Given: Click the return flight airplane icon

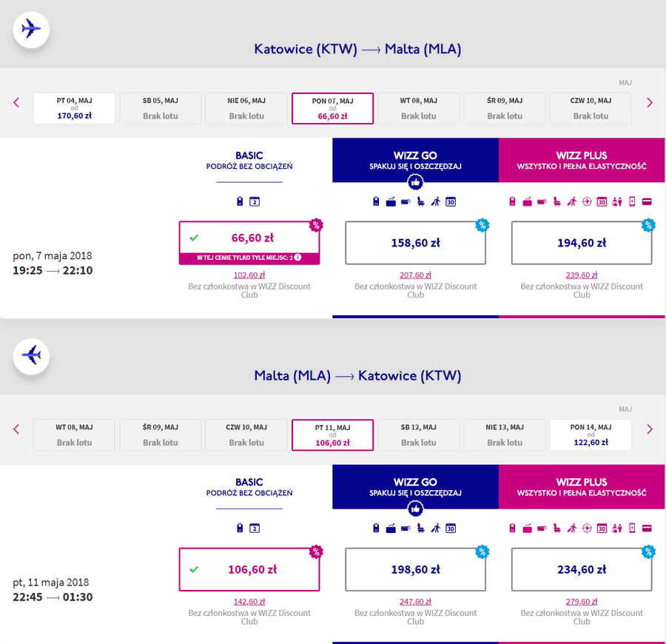Looking at the screenshot, I should pos(31,356).
